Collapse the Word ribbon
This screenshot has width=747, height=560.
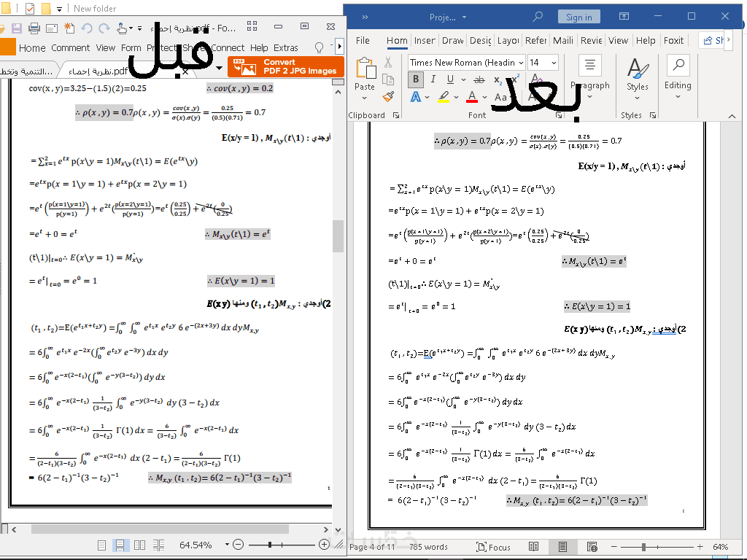732,116
